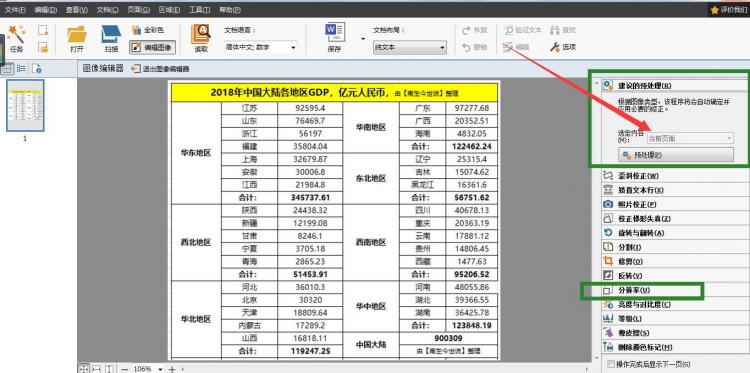Open 文档语言 dropdown 简体中文; 数字
This screenshot has width=750, height=373.
tap(261, 47)
